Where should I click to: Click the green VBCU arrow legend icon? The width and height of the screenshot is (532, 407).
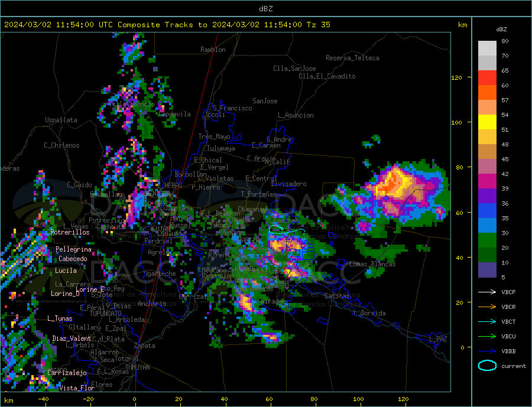click(487, 337)
